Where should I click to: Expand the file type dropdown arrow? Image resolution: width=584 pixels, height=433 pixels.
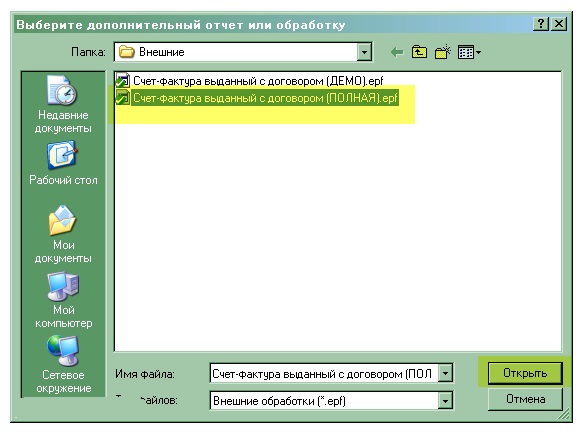(x=445, y=401)
